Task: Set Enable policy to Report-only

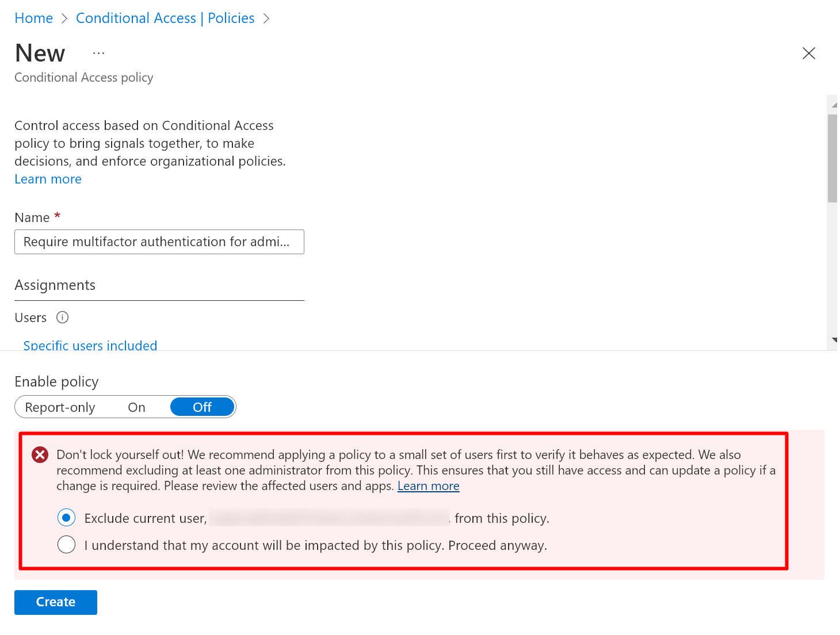Action: 60,407
